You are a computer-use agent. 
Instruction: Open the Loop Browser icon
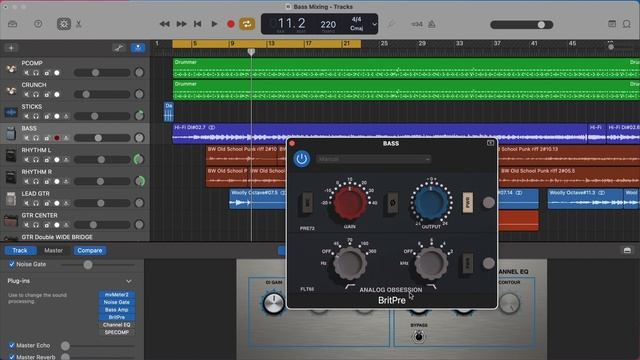pos(627,24)
